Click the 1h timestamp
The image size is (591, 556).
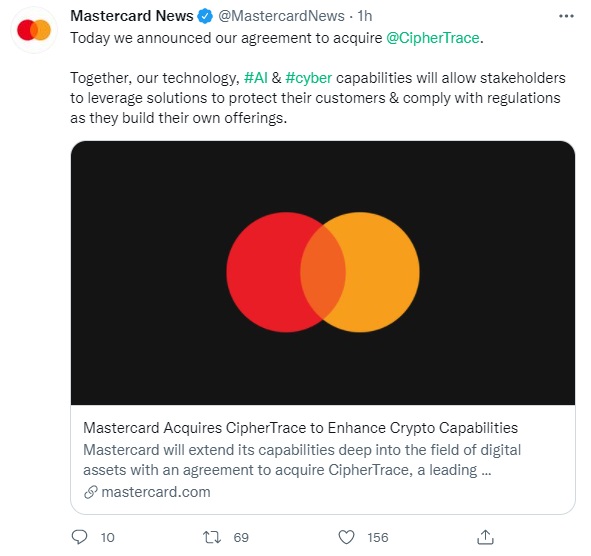click(x=364, y=16)
